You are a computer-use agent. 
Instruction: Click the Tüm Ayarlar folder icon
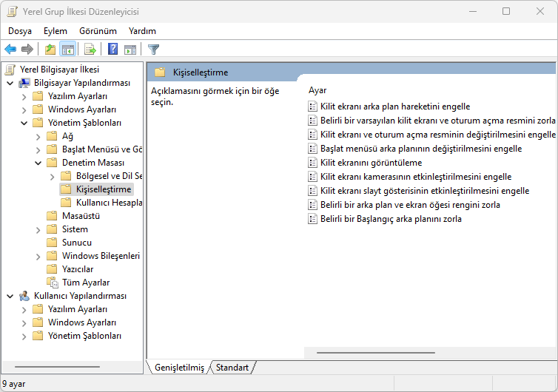(x=53, y=283)
